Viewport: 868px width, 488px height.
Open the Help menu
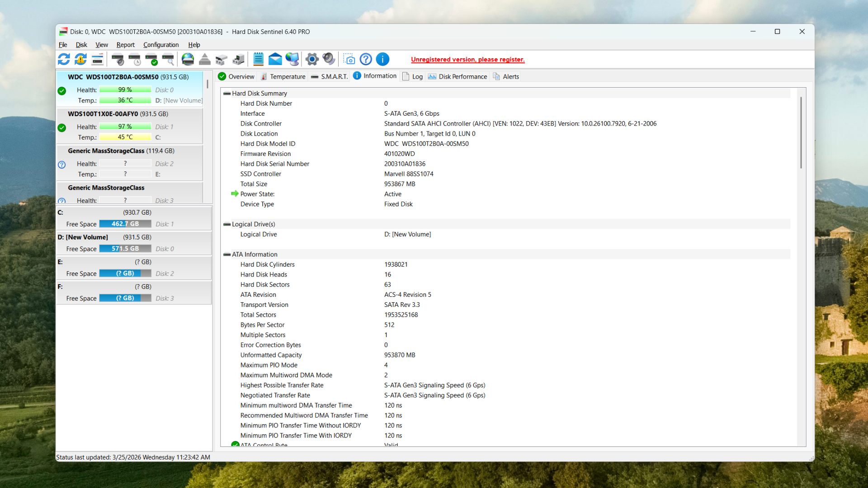(x=194, y=45)
